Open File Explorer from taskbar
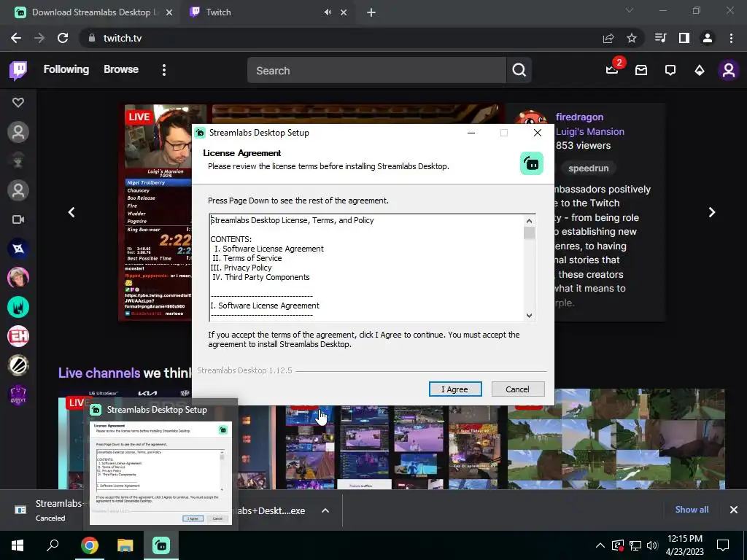747x560 pixels. [x=125, y=545]
